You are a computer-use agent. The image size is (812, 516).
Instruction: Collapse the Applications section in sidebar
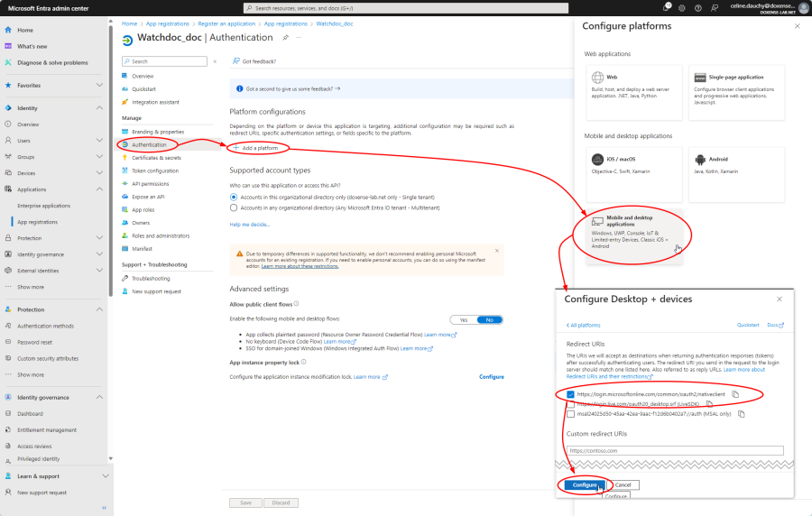99,189
